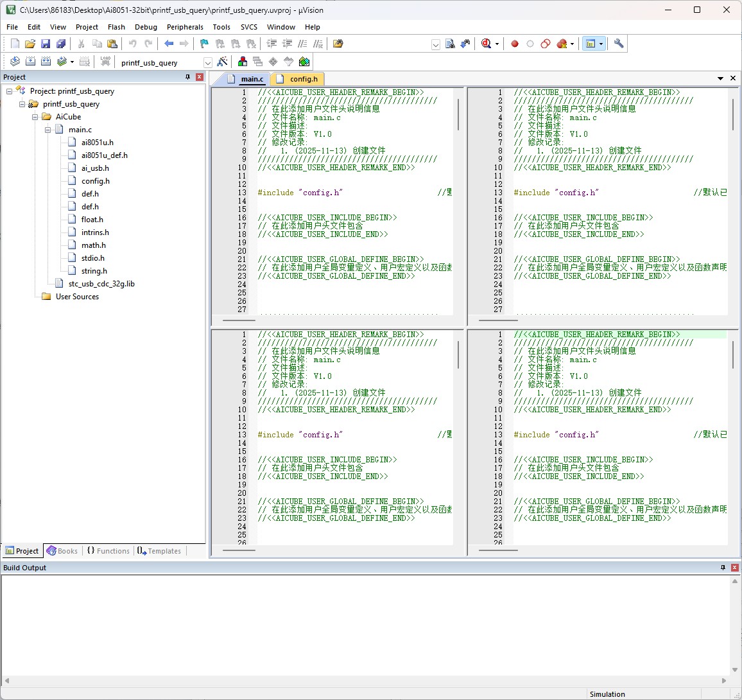Open the Configuration wrench icon
Viewport: 742px width, 700px height.
pyautogui.click(x=619, y=44)
